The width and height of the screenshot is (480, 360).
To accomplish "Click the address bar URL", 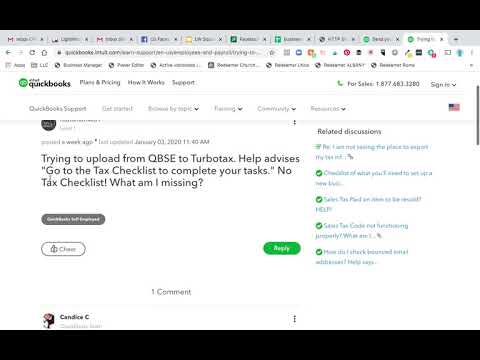I will coord(163,53).
